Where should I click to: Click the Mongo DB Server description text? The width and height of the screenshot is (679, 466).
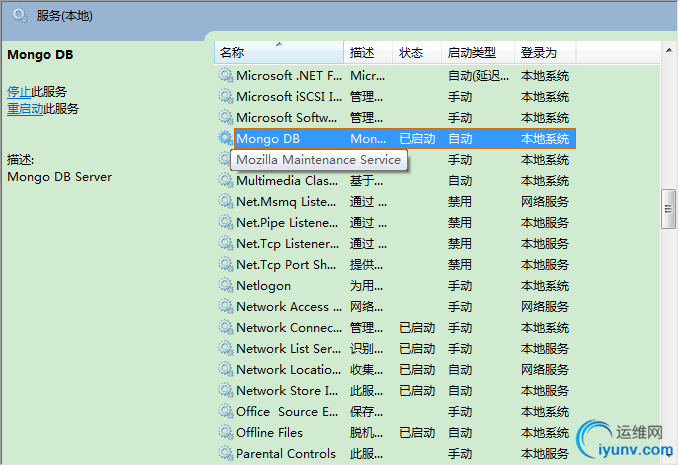(x=59, y=177)
